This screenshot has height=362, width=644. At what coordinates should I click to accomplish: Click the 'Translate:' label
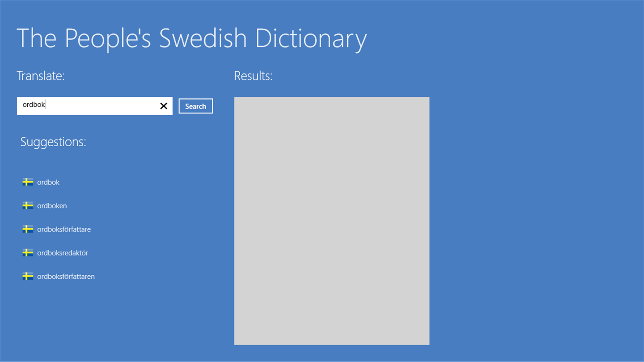pyautogui.click(x=41, y=76)
